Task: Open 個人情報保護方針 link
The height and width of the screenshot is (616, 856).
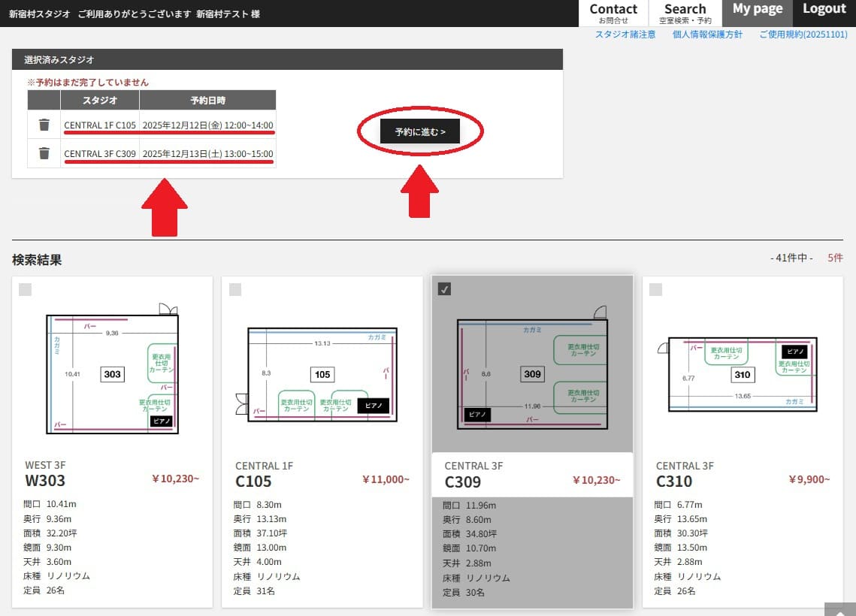Action: click(707, 35)
